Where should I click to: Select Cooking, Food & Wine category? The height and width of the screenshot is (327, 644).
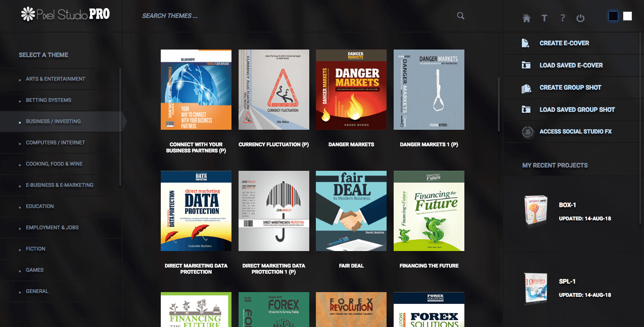click(54, 164)
